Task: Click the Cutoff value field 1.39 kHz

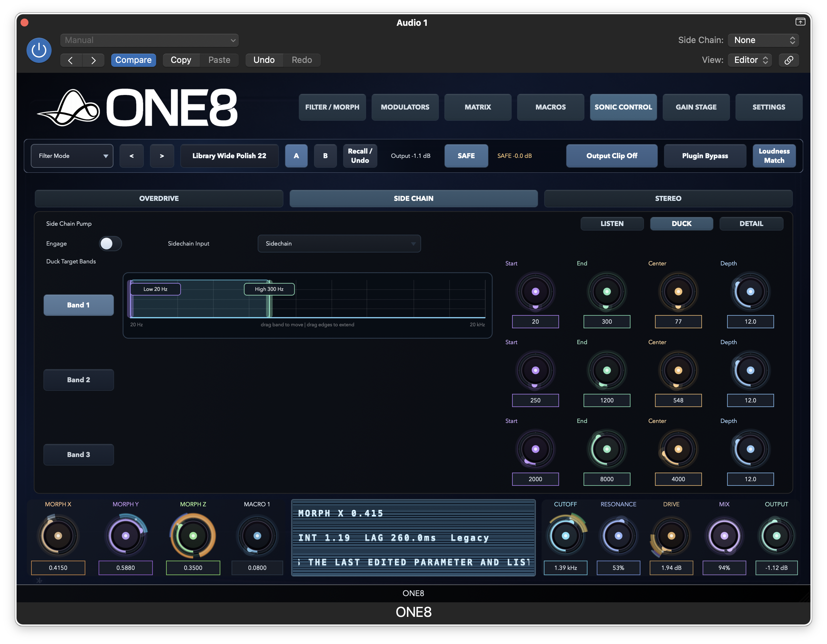Action: (x=566, y=568)
